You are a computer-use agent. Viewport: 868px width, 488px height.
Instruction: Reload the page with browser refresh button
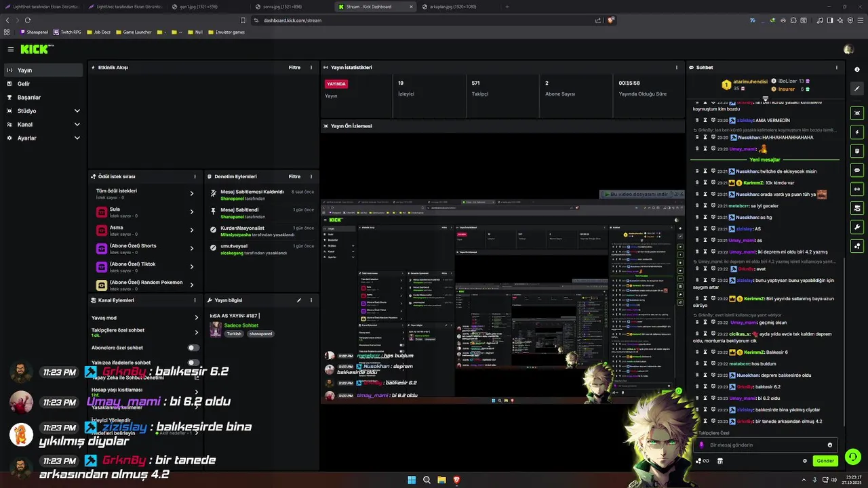(x=28, y=20)
